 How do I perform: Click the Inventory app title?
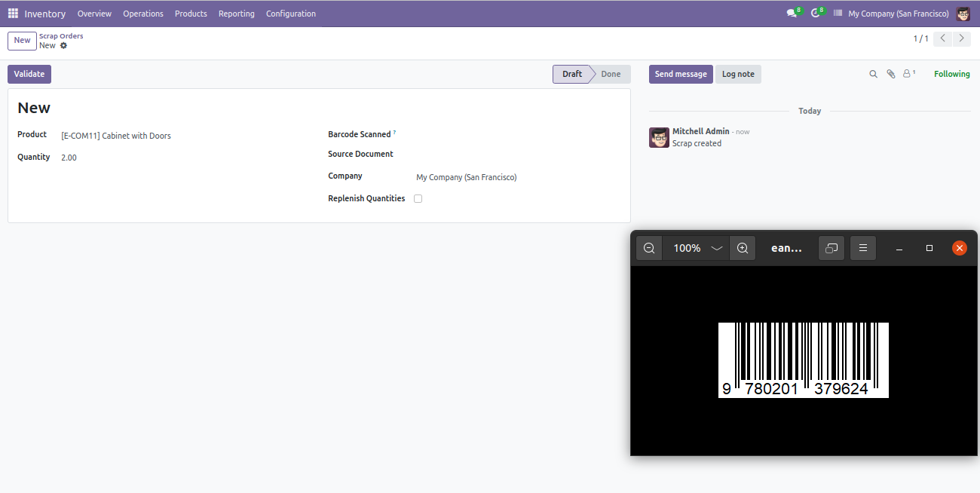click(x=44, y=14)
